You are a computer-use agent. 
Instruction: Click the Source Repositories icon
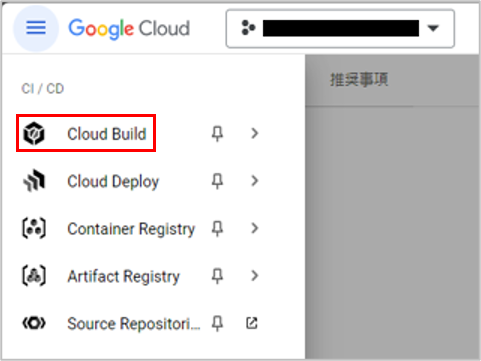click(34, 323)
